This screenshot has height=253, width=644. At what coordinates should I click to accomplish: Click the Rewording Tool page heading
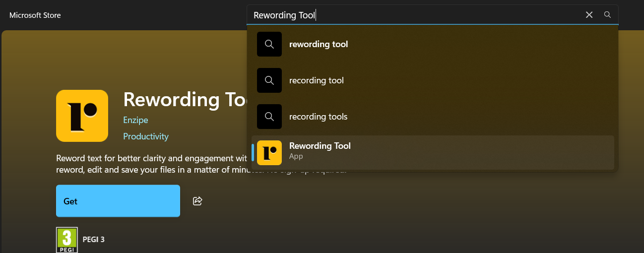click(x=185, y=99)
